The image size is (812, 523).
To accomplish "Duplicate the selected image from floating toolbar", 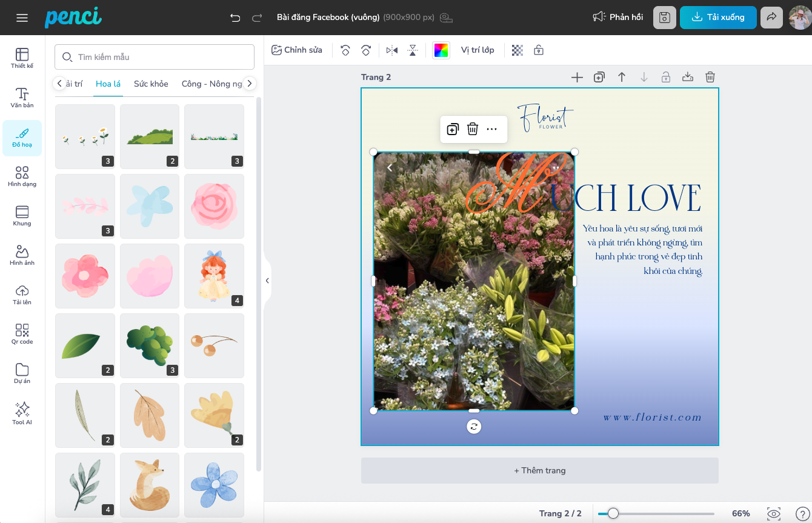I will (453, 129).
